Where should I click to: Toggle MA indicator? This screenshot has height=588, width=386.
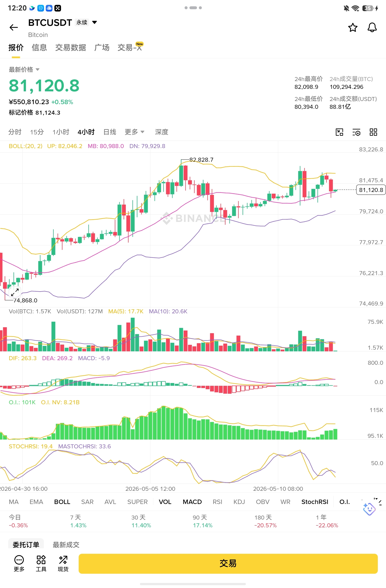(x=14, y=502)
